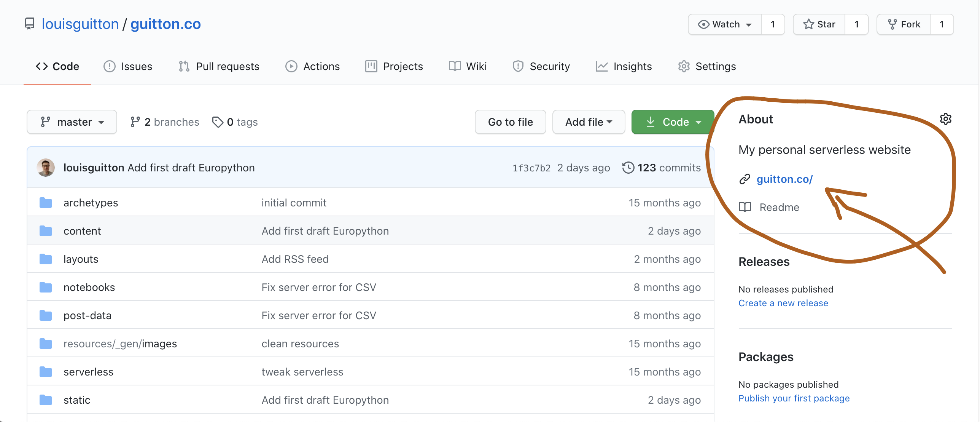Click the Actions play icon
The height and width of the screenshot is (422, 980).
tap(291, 66)
